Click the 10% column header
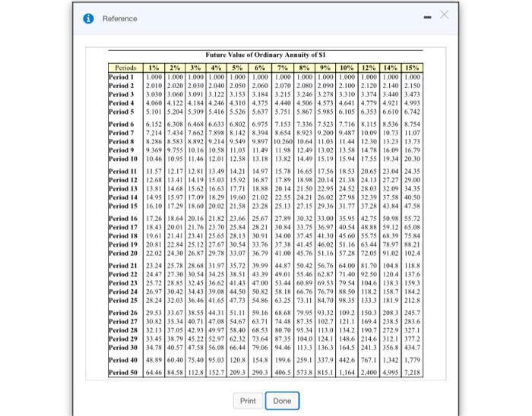 [x=347, y=68]
